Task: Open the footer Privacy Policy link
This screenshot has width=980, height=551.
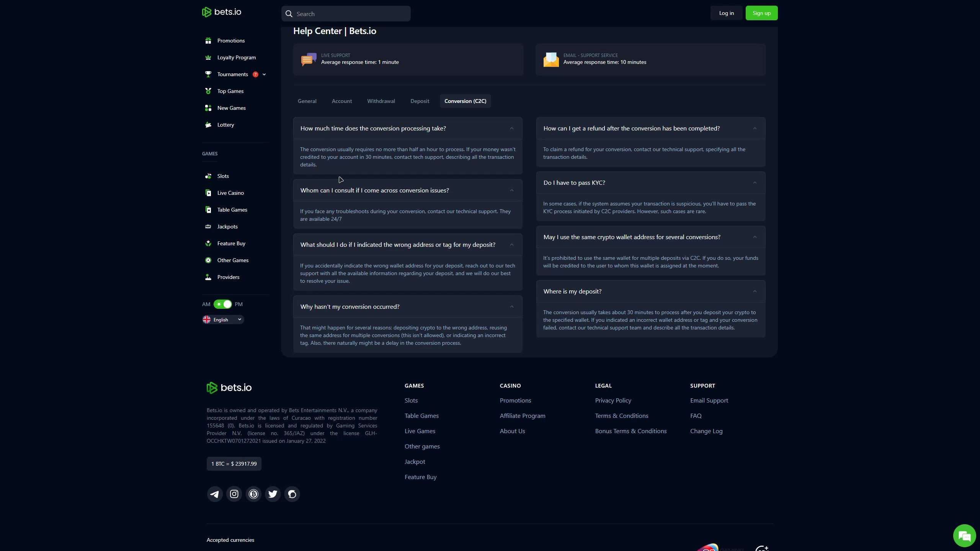Action: 613,400
